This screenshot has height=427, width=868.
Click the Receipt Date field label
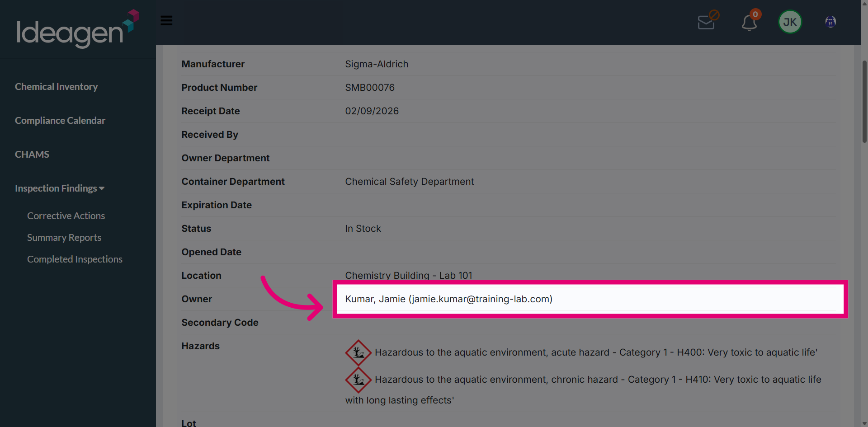tap(211, 111)
